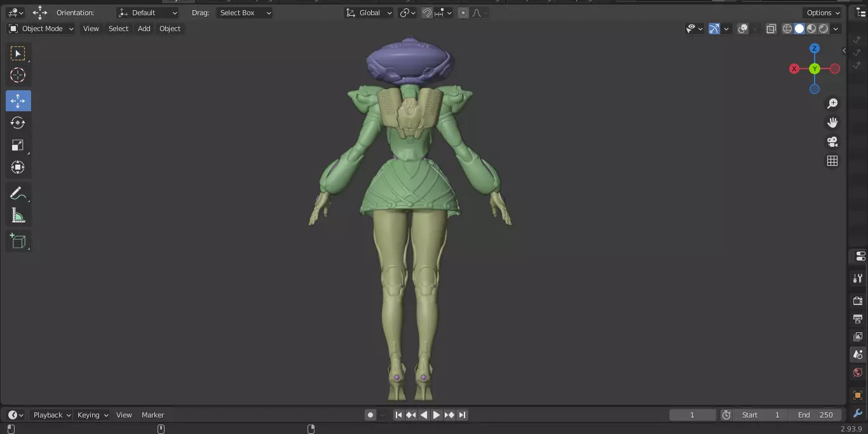Screen dimensions: 868x434
Task: Open the Modifiers wrench properties tab
Action: click(x=858, y=414)
